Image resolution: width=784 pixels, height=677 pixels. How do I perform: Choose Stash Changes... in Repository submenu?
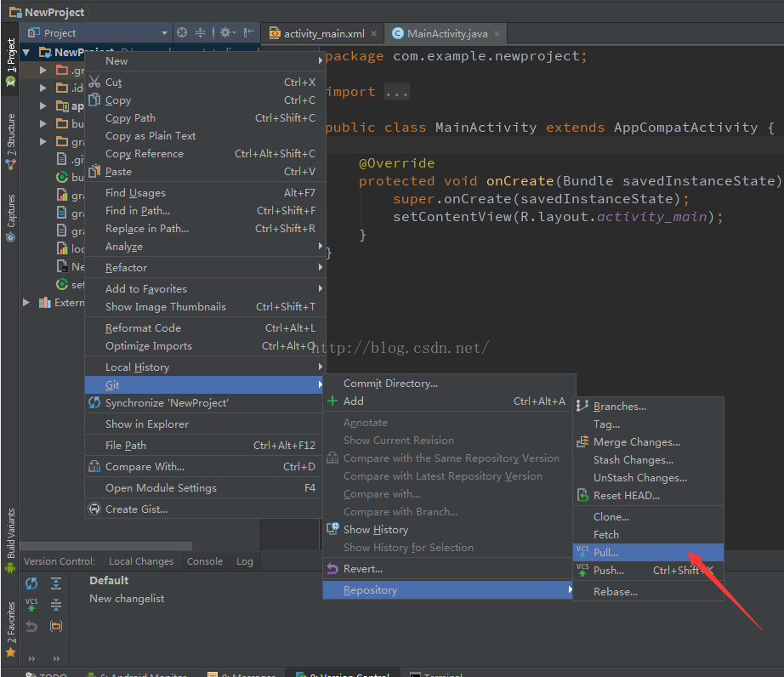649,460
